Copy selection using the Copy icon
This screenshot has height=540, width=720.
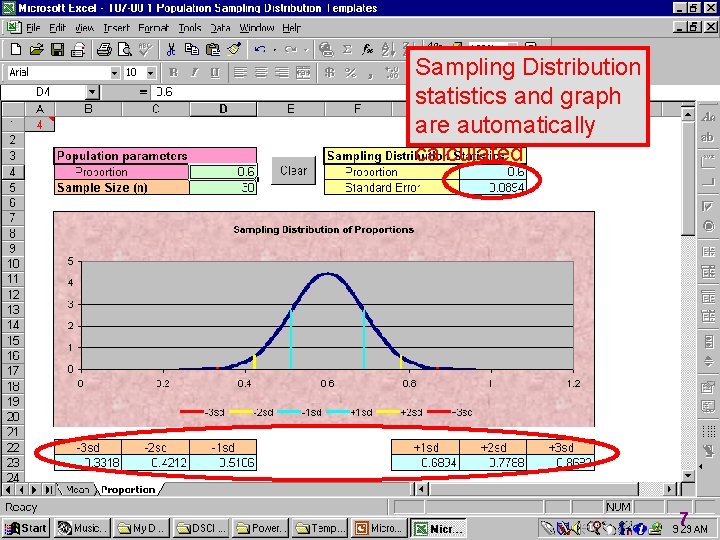(191, 49)
